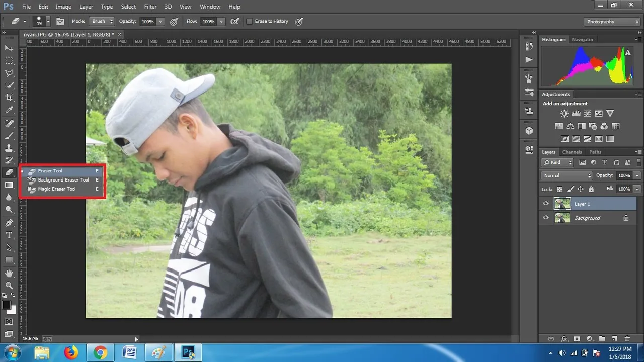Open the Image menu

tap(63, 7)
